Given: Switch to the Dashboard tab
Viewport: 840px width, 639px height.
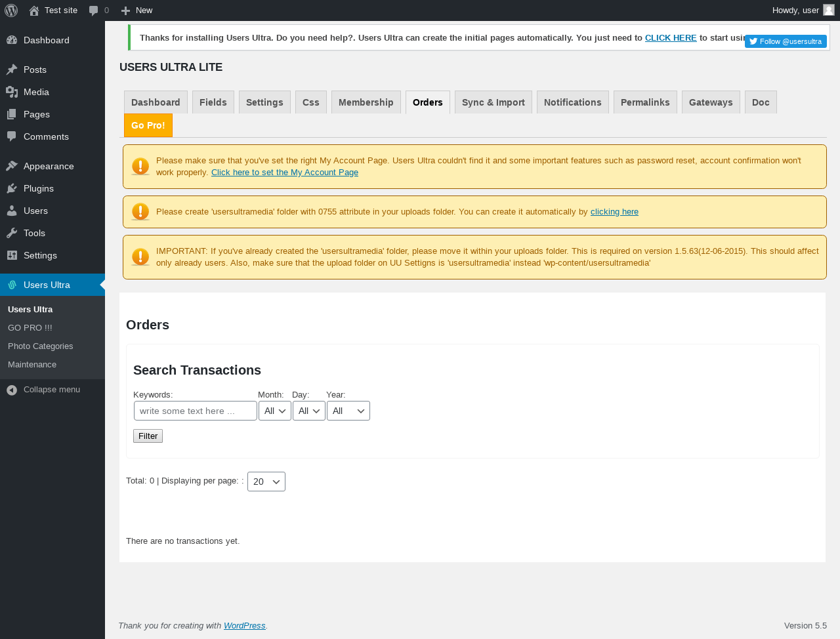Looking at the screenshot, I should point(156,102).
